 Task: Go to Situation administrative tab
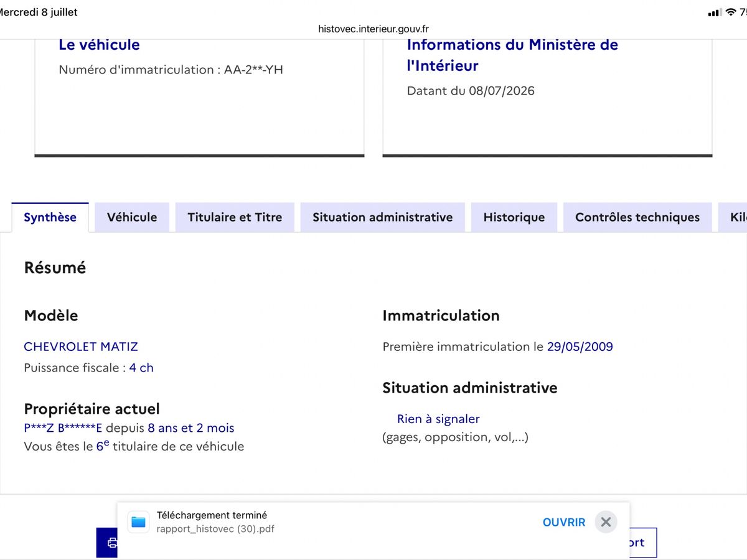pos(383,217)
